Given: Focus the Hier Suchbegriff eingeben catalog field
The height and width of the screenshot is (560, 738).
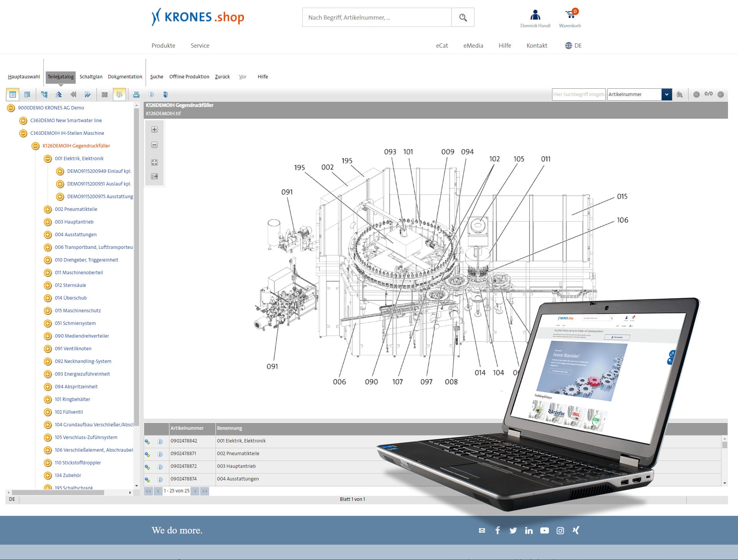Looking at the screenshot, I should pos(579,94).
